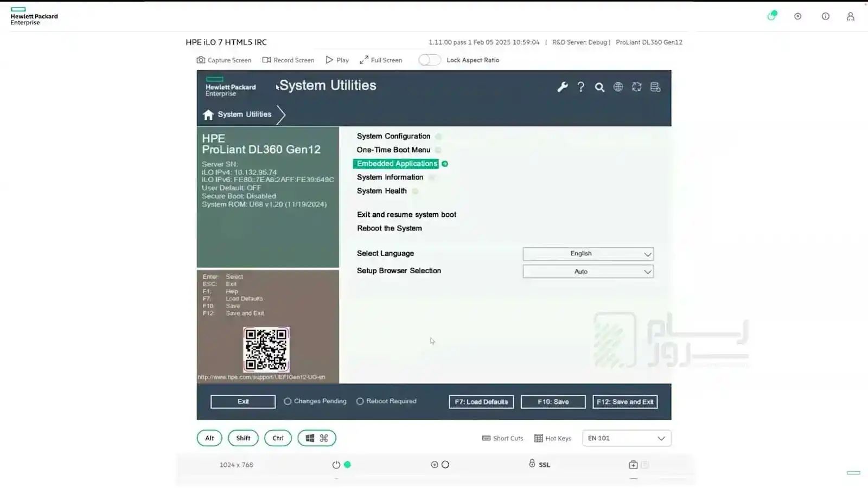Click the empty circle indicator in status bar
The width and height of the screenshot is (868, 488).
click(x=445, y=465)
